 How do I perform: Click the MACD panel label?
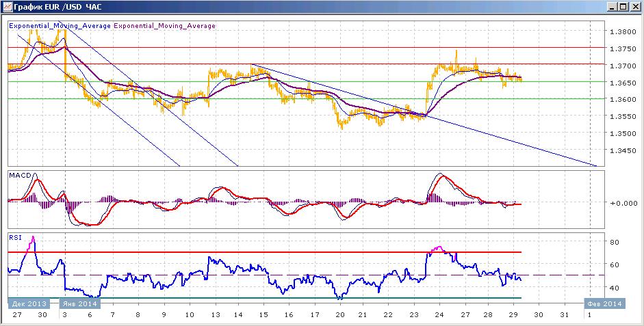[x=18, y=175]
